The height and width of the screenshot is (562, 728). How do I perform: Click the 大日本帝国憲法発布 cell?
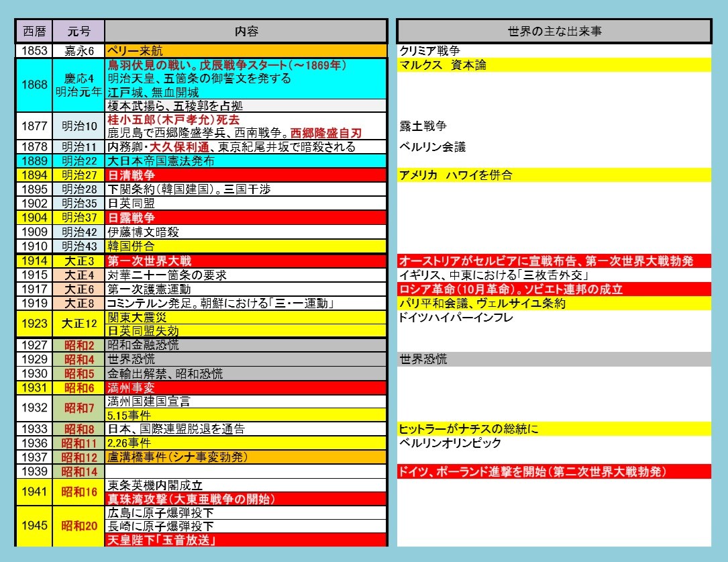click(x=246, y=161)
